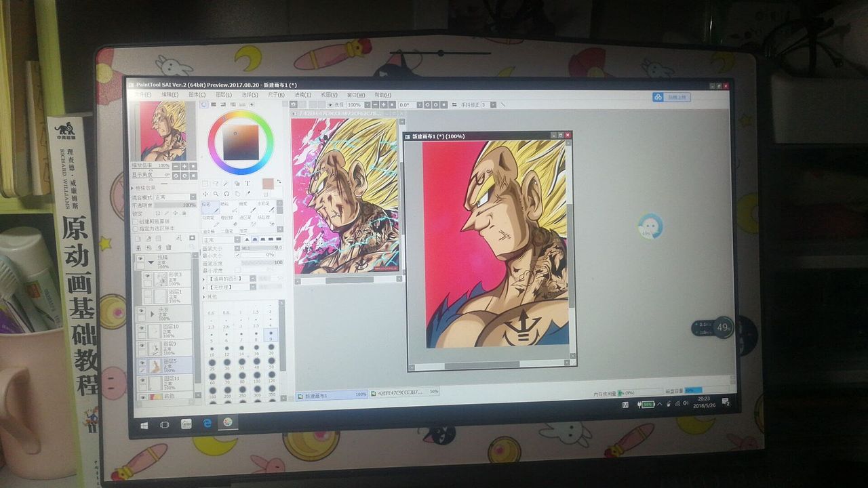
Task: Click the foreground color swatch
Action: click(x=268, y=184)
